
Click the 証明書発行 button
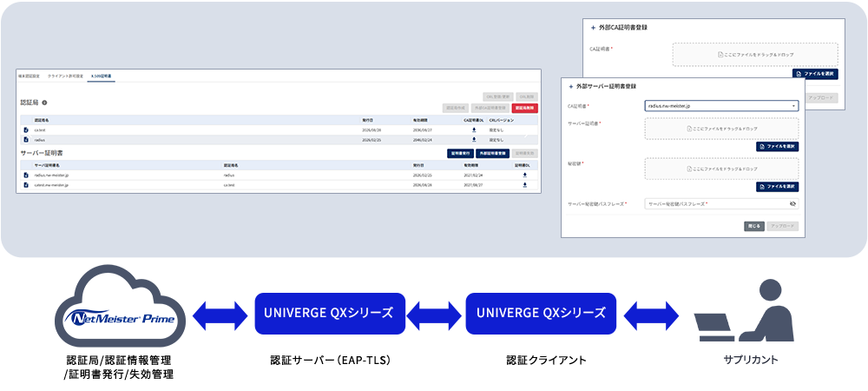click(x=461, y=154)
